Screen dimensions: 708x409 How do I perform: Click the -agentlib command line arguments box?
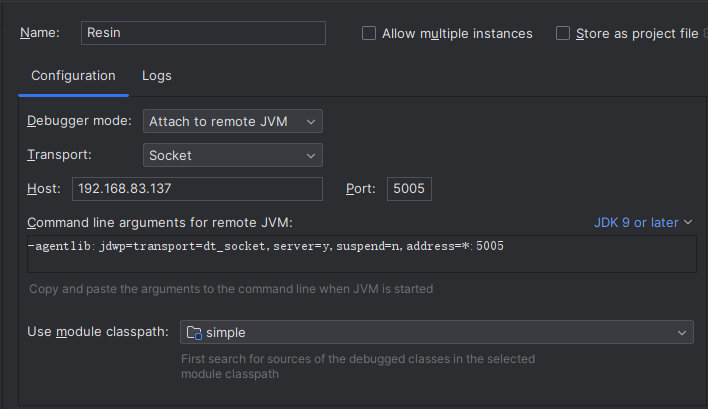tap(360, 254)
